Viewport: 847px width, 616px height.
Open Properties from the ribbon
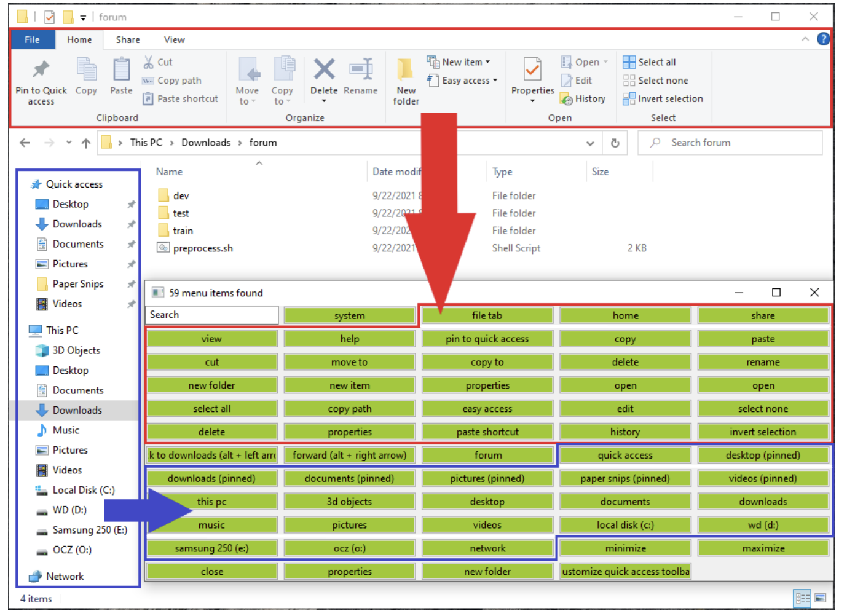(532, 71)
